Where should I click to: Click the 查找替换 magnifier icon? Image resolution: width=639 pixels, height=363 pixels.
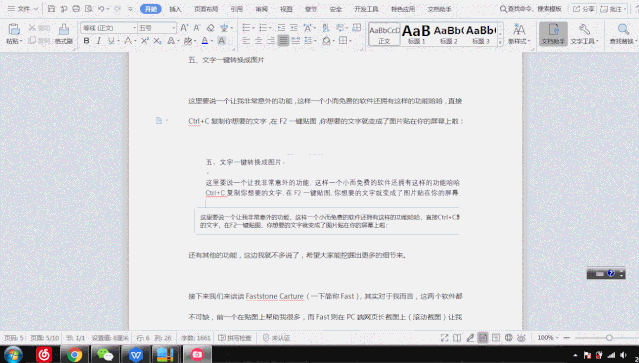click(x=623, y=29)
